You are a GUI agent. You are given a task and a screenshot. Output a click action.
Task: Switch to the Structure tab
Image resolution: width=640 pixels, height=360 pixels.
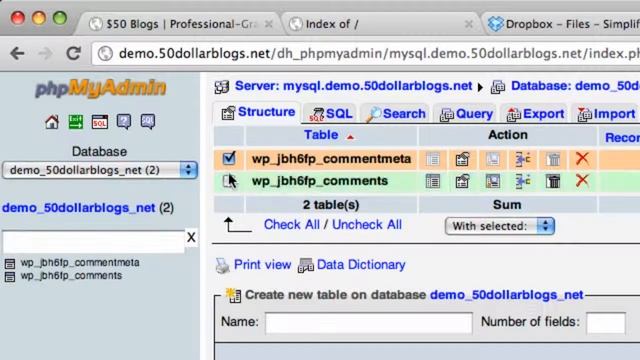pyautogui.click(x=258, y=112)
